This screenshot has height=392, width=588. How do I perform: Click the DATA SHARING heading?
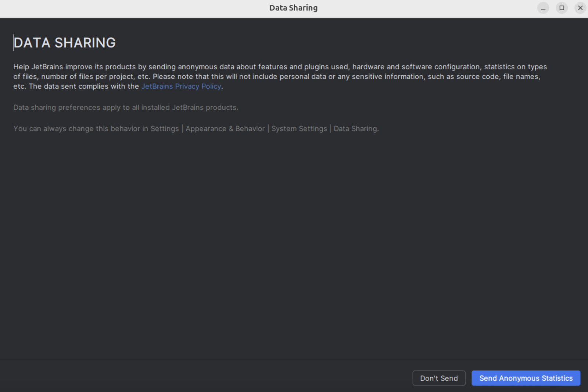[x=65, y=43]
